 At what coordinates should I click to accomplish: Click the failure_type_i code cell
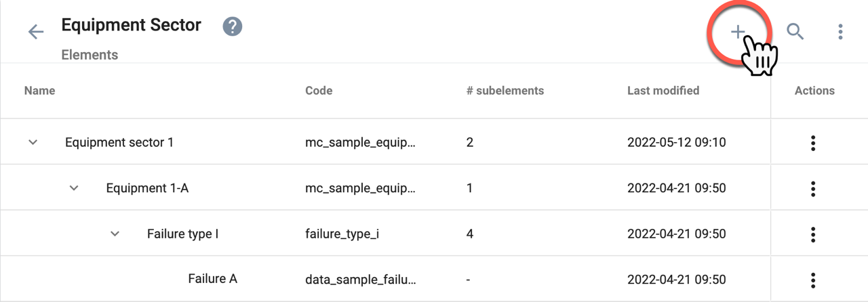coord(342,234)
